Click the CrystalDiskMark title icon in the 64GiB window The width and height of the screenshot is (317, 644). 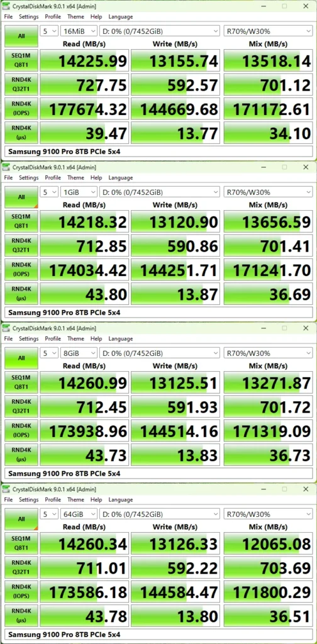6,489
